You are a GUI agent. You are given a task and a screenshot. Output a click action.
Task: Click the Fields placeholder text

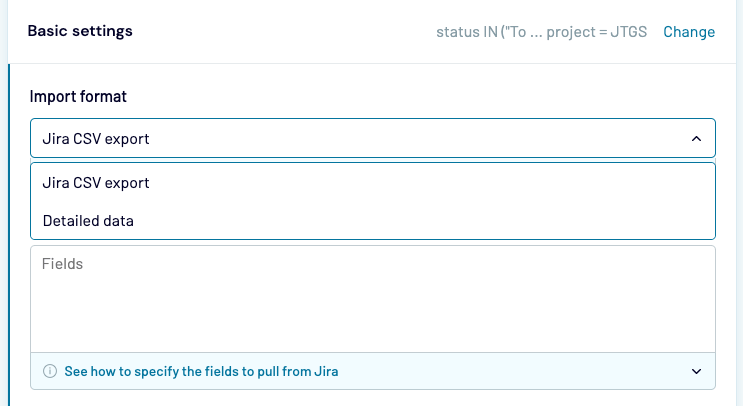tap(62, 265)
